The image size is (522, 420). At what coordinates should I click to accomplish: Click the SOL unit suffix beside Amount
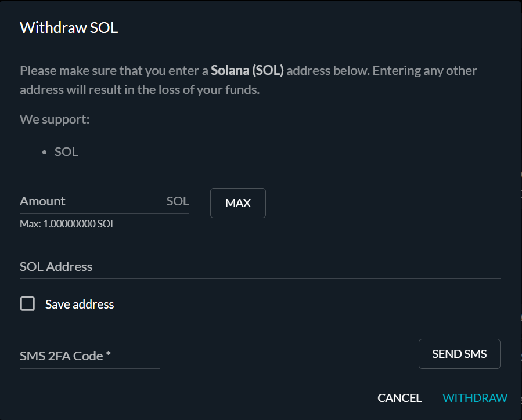[178, 201]
